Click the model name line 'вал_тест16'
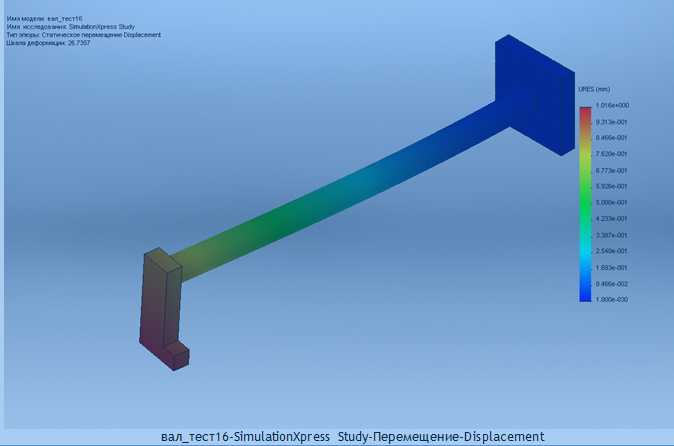The height and width of the screenshot is (446, 674). 44,18
